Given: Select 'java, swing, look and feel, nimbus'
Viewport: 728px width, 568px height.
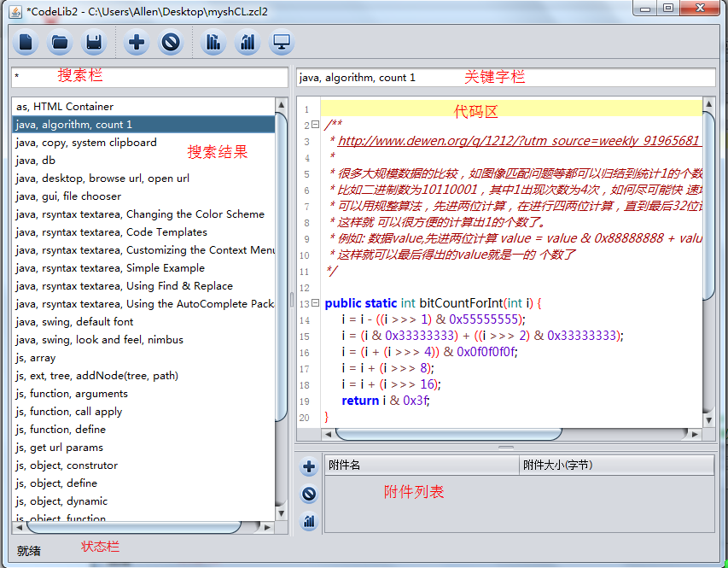Looking at the screenshot, I should 143,340.
